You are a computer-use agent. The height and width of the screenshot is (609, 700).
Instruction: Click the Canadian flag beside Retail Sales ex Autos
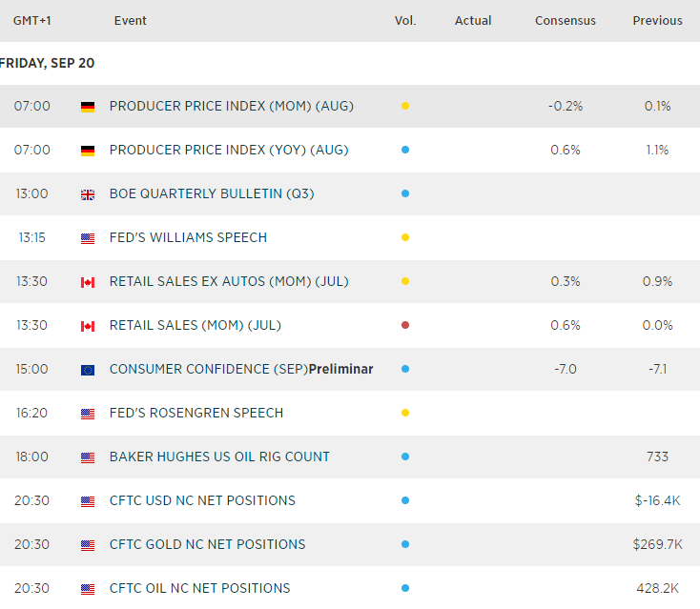click(88, 282)
